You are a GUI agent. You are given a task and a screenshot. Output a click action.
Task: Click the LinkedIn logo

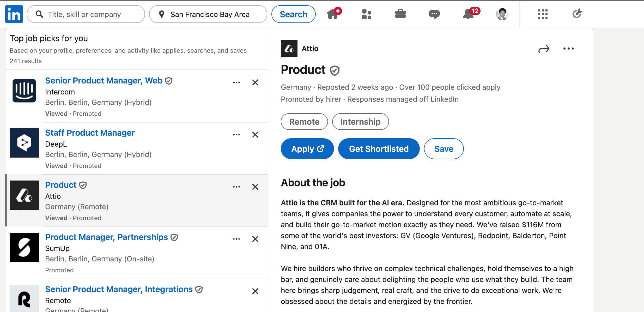(14, 14)
